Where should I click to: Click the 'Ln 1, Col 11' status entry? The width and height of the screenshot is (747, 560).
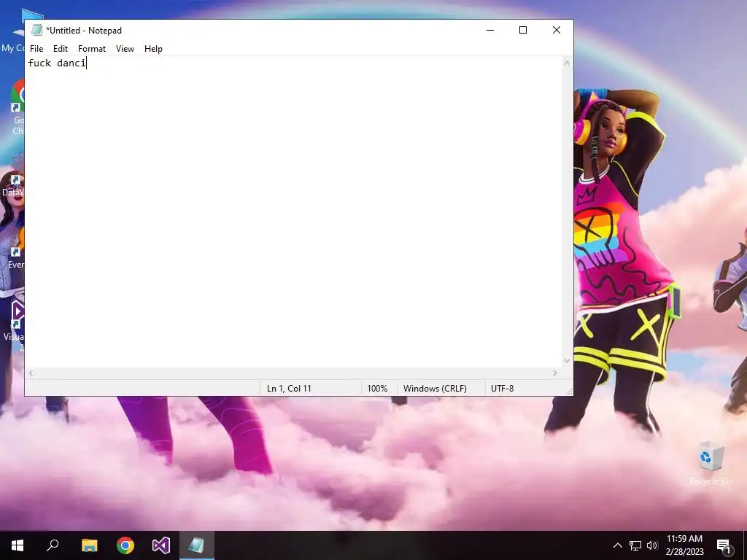(289, 389)
